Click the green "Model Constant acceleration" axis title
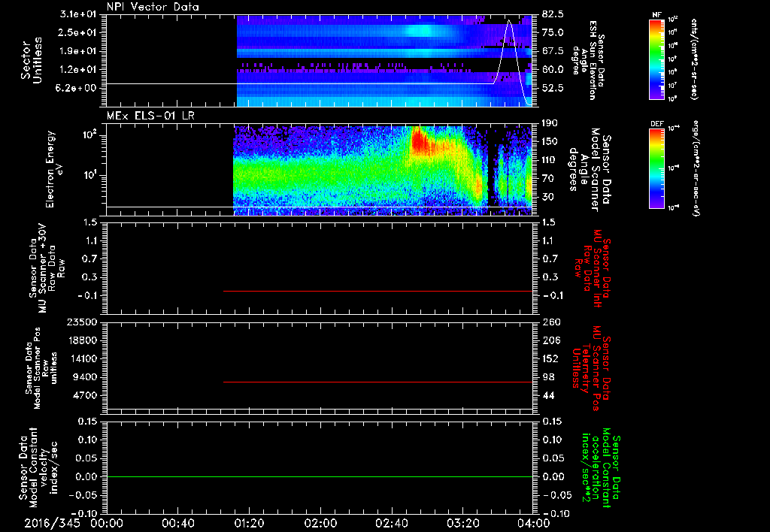 [601, 468]
